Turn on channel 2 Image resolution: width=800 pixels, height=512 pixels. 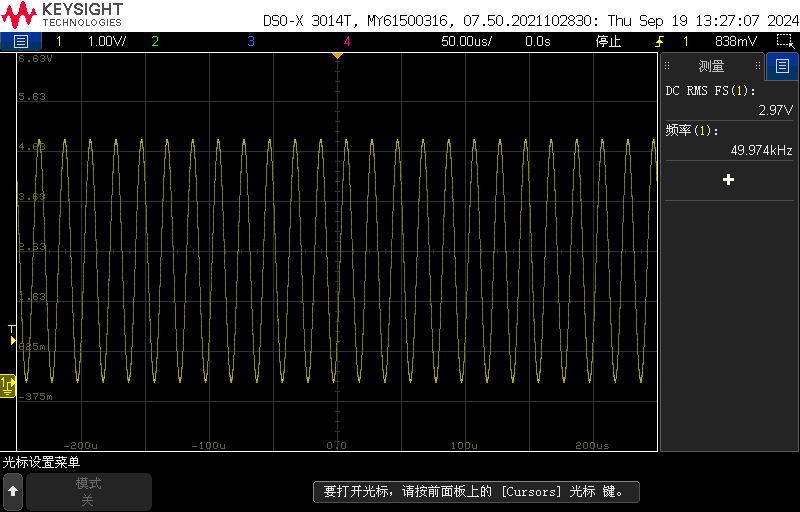(x=155, y=41)
